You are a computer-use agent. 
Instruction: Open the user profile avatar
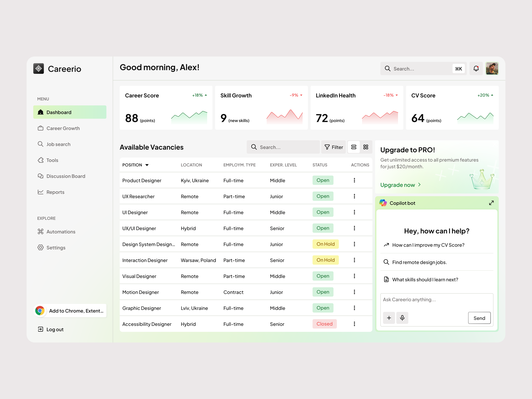(492, 68)
